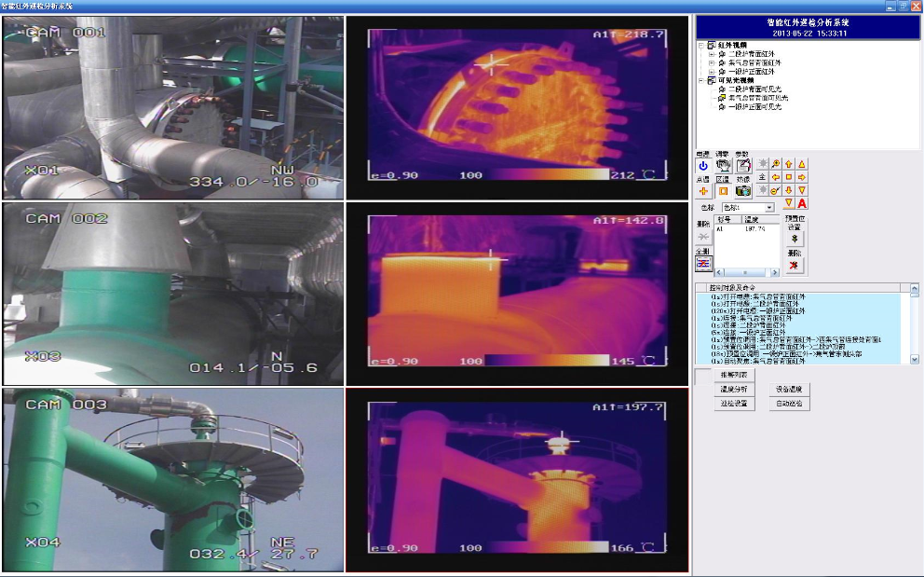The width and height of the screenshot is (924, 577).
Task: Click the yellow up arrow pan button
Action: pos(788,164)
